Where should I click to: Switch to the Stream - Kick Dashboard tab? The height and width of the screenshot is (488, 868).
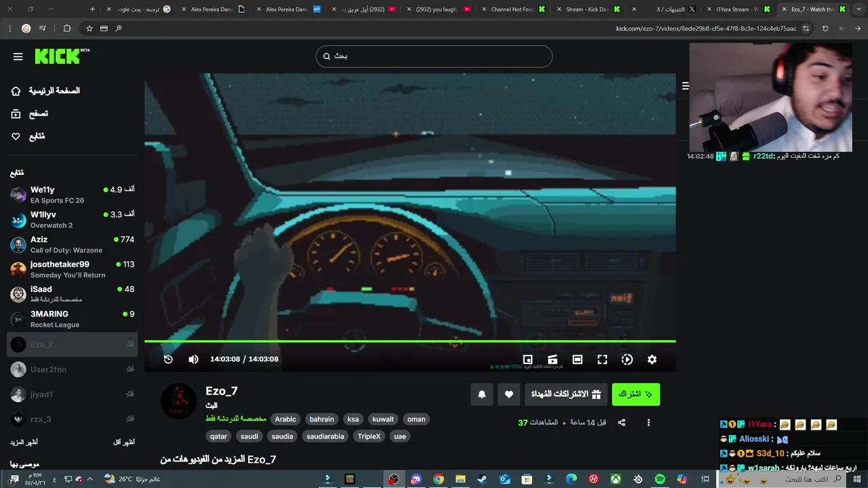coord(589,9)
